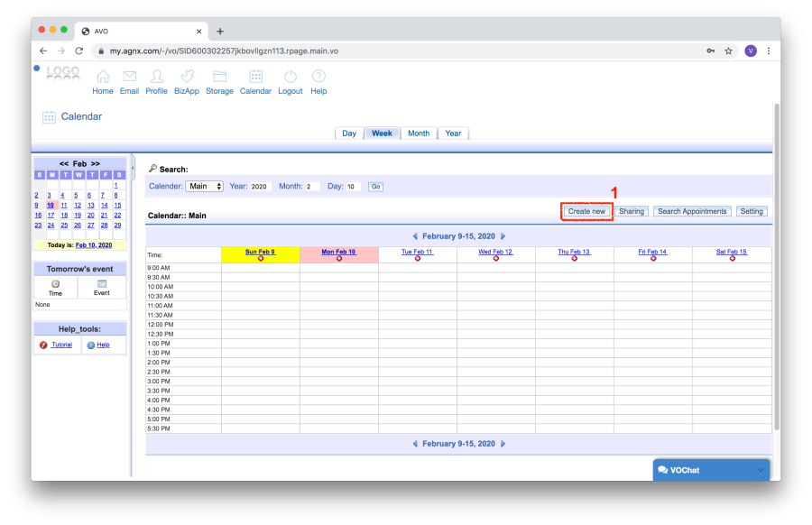Open the Help question mark icon

(318, 77)
